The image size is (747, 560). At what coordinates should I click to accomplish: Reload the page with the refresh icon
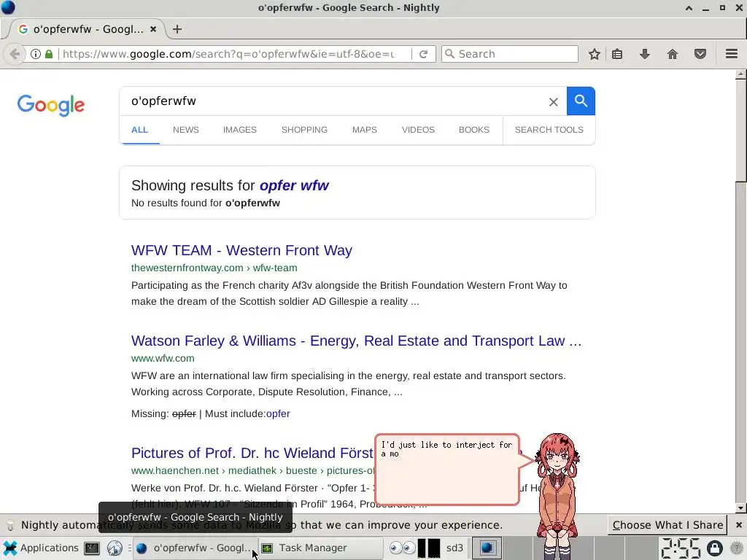[424, 54]
